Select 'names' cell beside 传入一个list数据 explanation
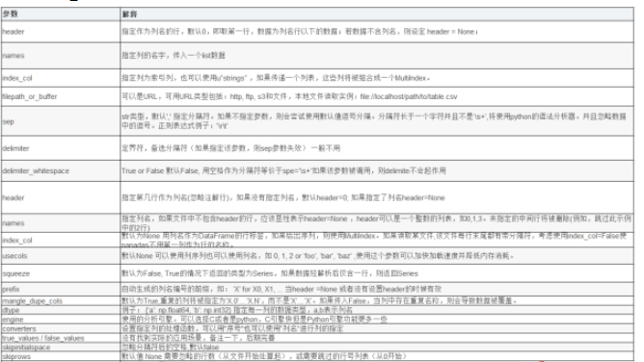The height and width of the screenshot is (362, 644). tap(61, 55)
